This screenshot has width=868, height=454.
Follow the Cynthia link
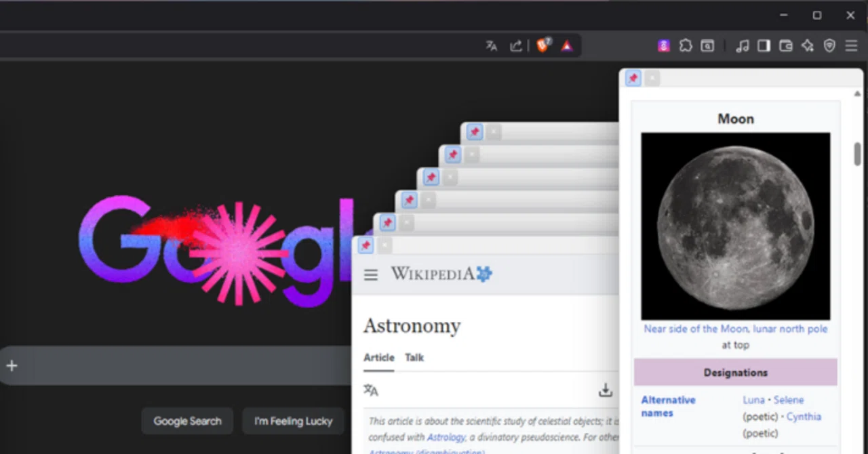pyautogui.click(x=804, y=417)
